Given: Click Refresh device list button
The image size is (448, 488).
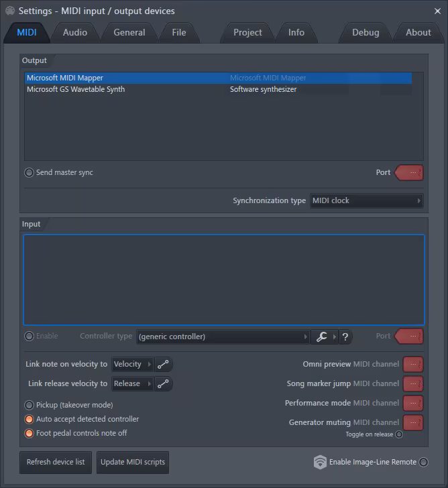Looking at the screenshot, I should tap(56, 462).
